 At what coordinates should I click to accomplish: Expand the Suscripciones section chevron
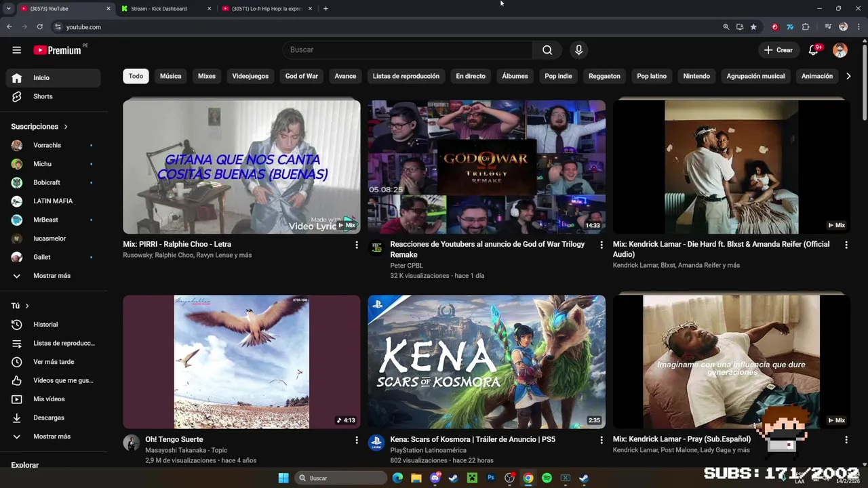[x=66, y=127]
